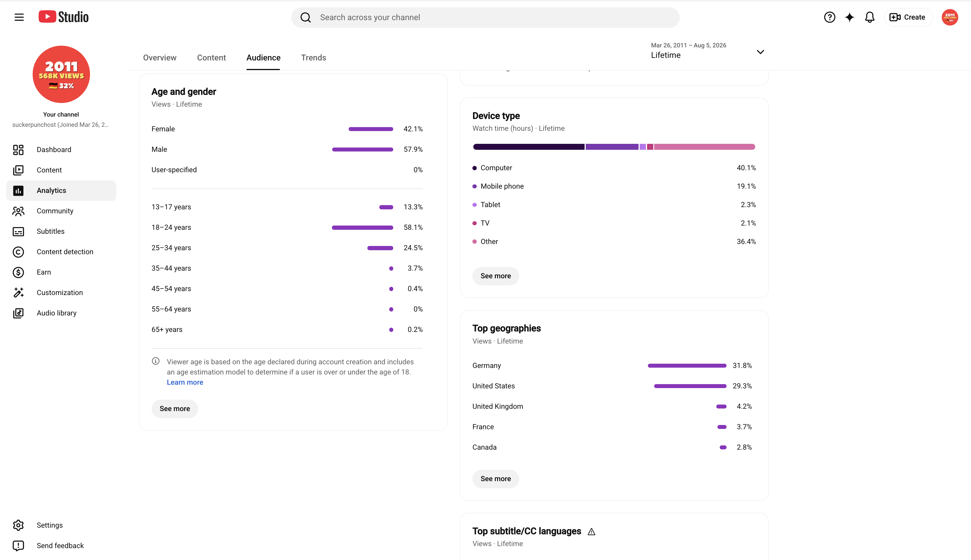The image size is (971, 560).
Task: Click warning icon beside Top subtitle/CC languages
Action: 591,532
